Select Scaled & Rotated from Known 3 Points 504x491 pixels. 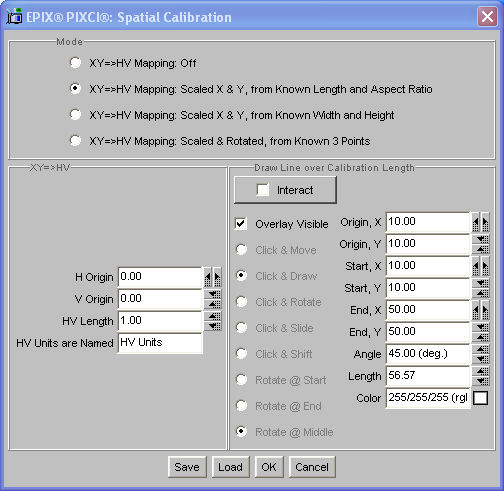pos(75,141)
